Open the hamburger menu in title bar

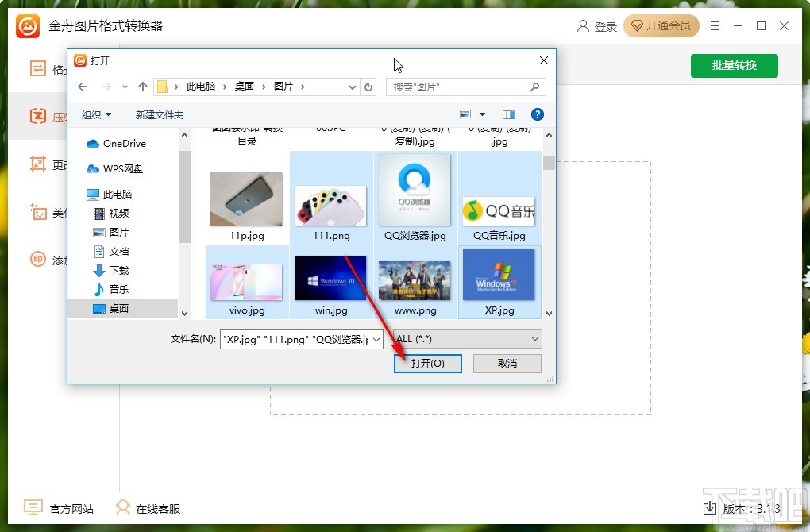pos(714,26)
